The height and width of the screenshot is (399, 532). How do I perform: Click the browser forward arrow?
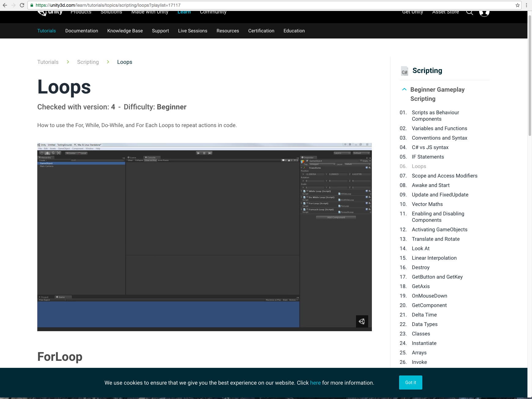click(x=13, y=5)
